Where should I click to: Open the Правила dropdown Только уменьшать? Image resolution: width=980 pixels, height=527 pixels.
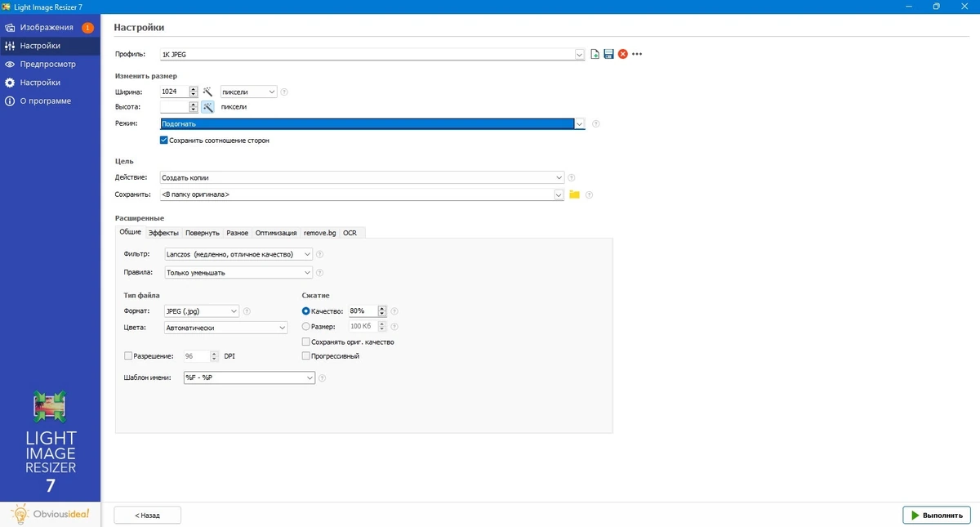click(238, 272)
